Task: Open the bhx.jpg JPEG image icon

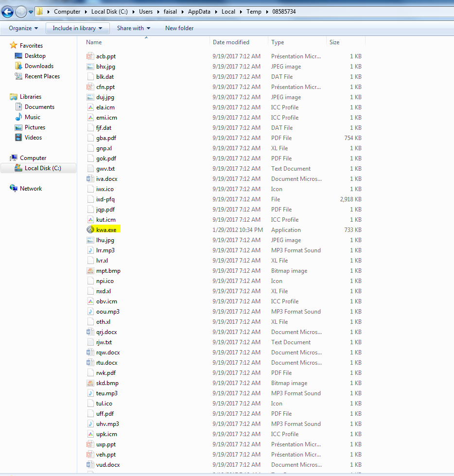Action: (90, 66)
